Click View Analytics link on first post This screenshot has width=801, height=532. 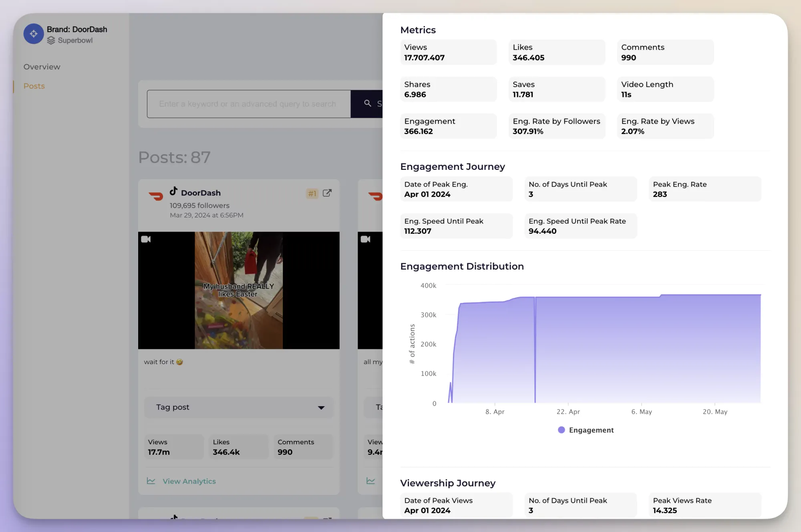click(189, 482)
